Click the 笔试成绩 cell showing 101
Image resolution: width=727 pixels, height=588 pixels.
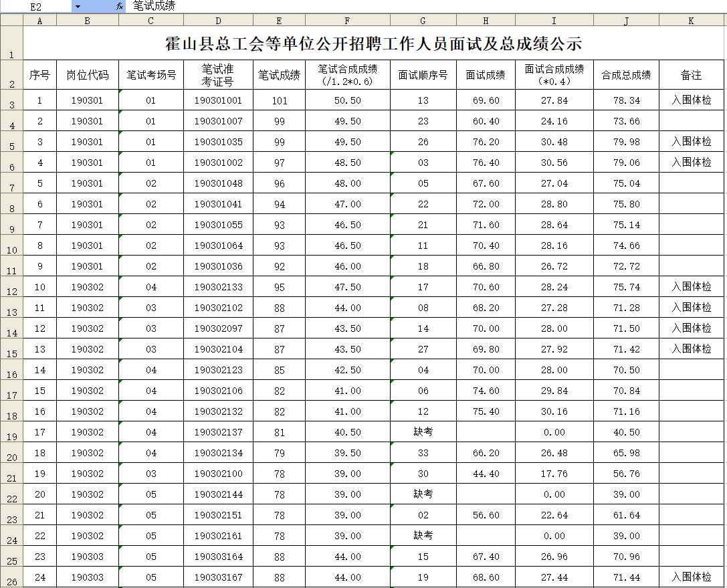tap(279, 100)
